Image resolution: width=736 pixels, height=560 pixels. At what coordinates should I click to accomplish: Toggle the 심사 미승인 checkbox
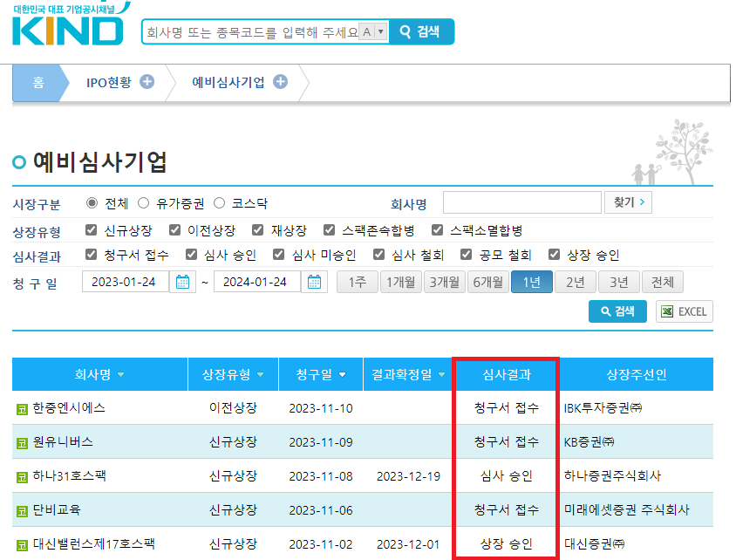279,255
